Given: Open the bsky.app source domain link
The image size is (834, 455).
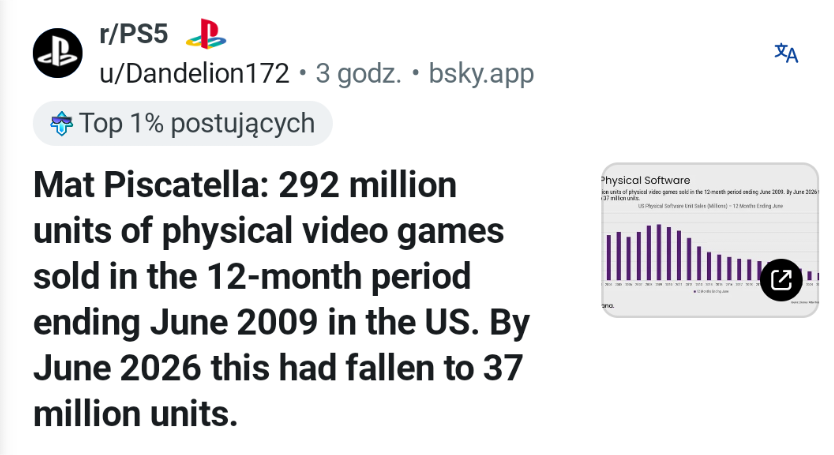Looking at the screenshot, I should 481,73.
